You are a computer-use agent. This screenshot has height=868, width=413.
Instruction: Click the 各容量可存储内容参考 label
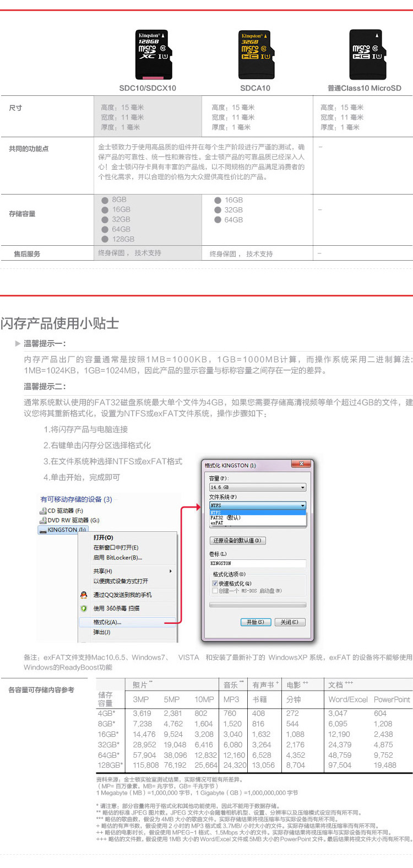(41, 690)
